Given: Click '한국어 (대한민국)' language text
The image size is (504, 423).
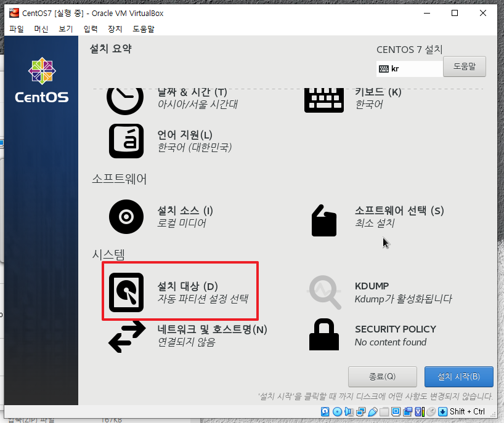Looking at the screenshot, I should click(x=195, y=147).
